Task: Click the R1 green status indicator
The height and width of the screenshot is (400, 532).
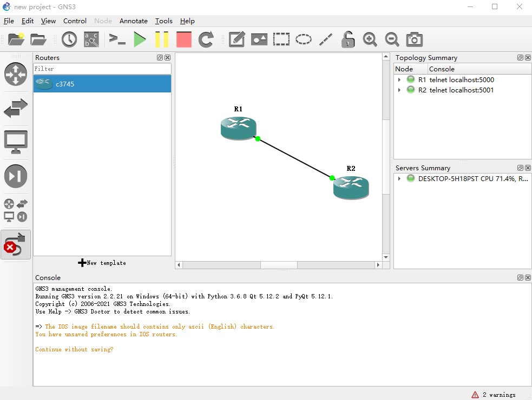Action: pos(411,79)
